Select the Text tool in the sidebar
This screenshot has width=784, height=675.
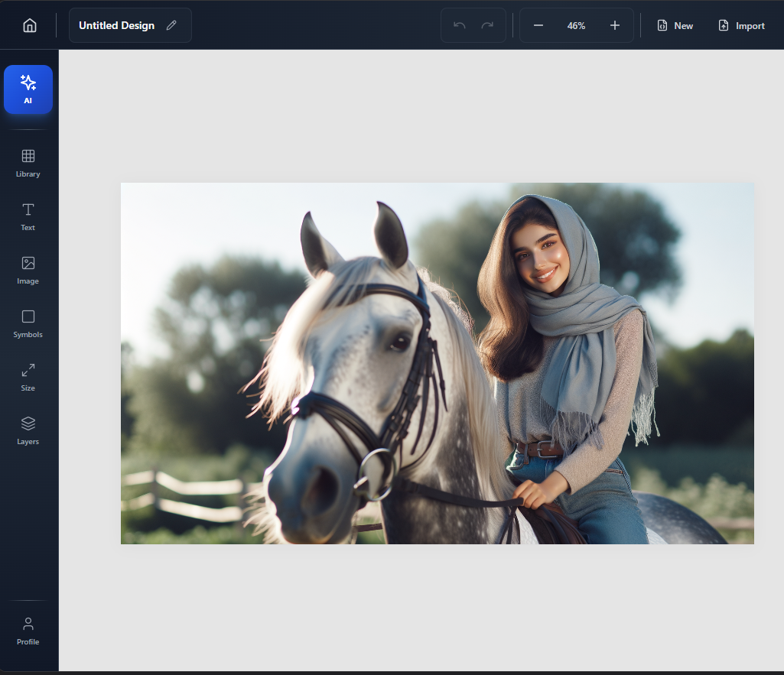click(28, 216)
